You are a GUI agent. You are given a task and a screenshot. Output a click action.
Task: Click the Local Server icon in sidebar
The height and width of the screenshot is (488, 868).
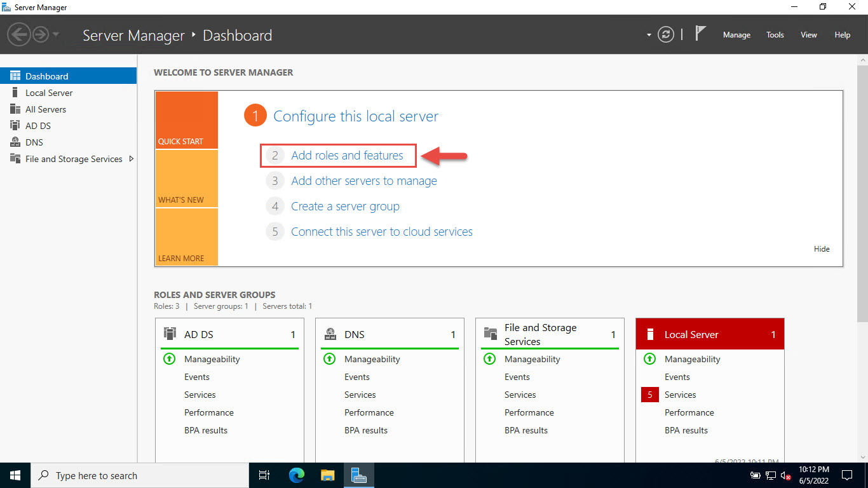(15, 93)
